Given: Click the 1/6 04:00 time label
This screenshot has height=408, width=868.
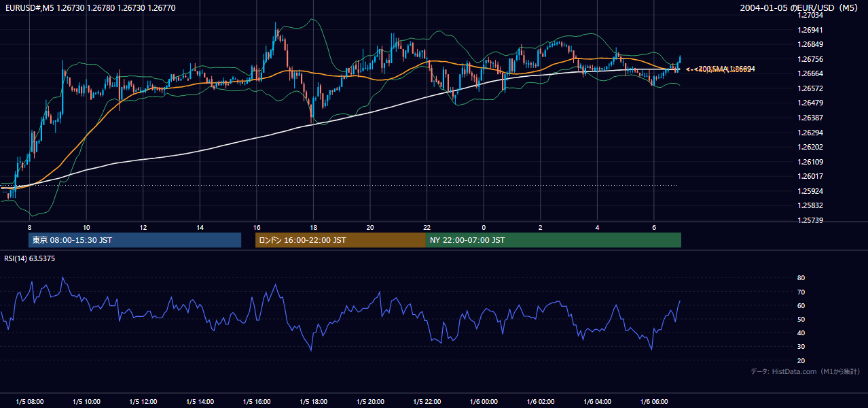Looking at the screenshot, I should click(x=597, y=402).
